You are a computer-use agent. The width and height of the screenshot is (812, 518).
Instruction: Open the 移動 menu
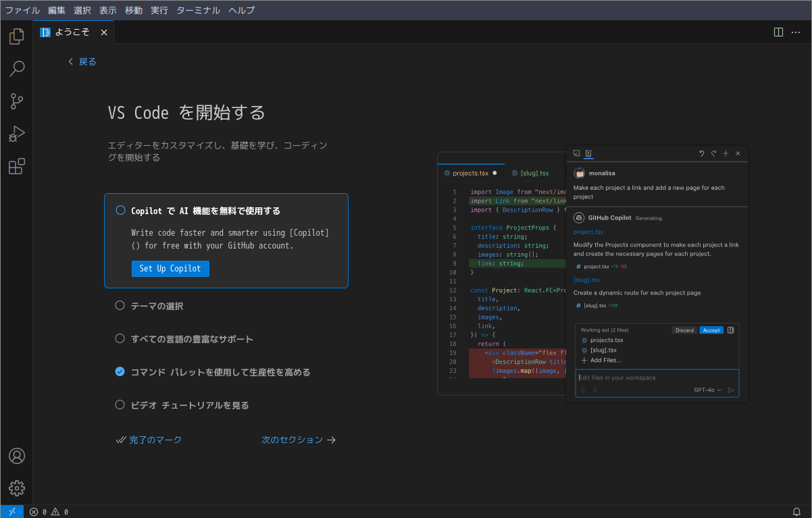coord(134,10)
